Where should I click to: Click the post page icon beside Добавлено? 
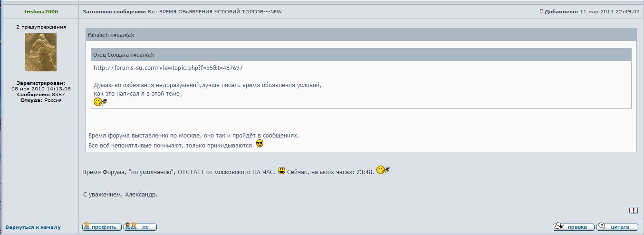541,11
